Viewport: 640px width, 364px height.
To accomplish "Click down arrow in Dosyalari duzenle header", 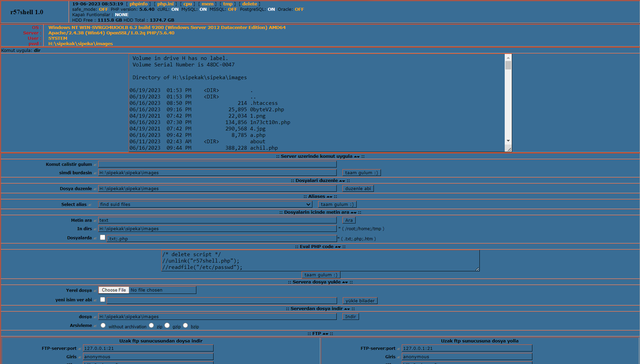I will pos(344,181).
